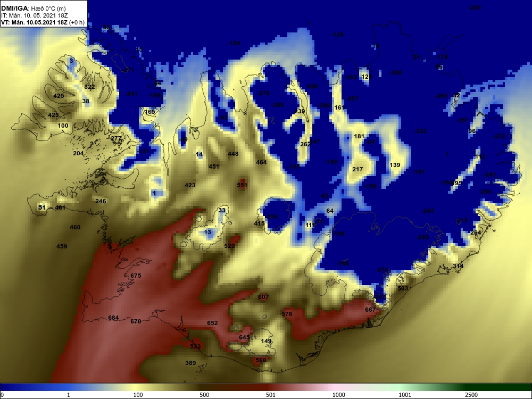
Task: Click the '675' height value
Action: point(136,276)
